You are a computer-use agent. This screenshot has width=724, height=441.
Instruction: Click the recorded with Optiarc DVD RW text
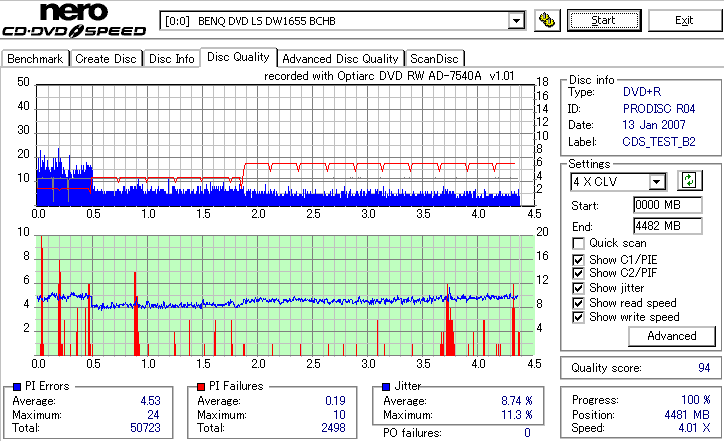389,76
